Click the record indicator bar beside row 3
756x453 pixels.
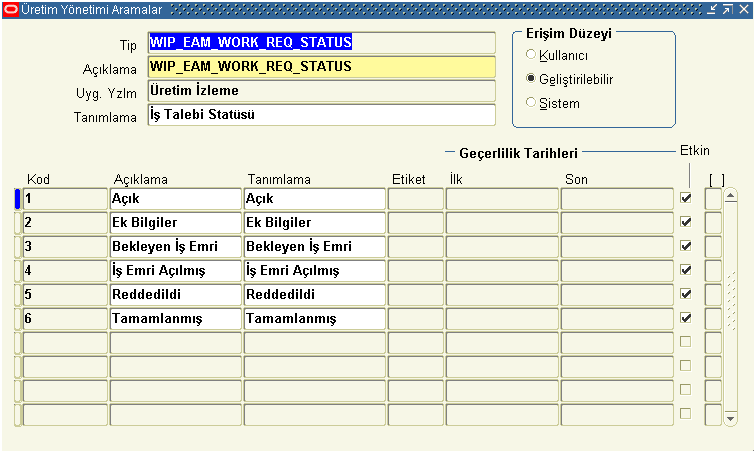point(17,246)
